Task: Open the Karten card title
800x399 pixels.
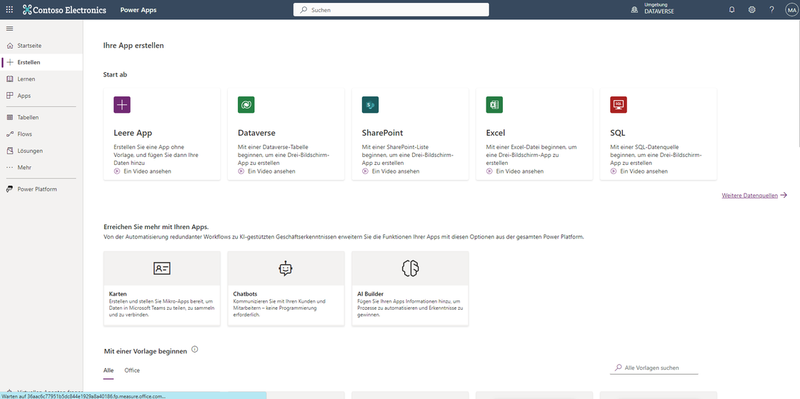Action: [x=118, y=294]
